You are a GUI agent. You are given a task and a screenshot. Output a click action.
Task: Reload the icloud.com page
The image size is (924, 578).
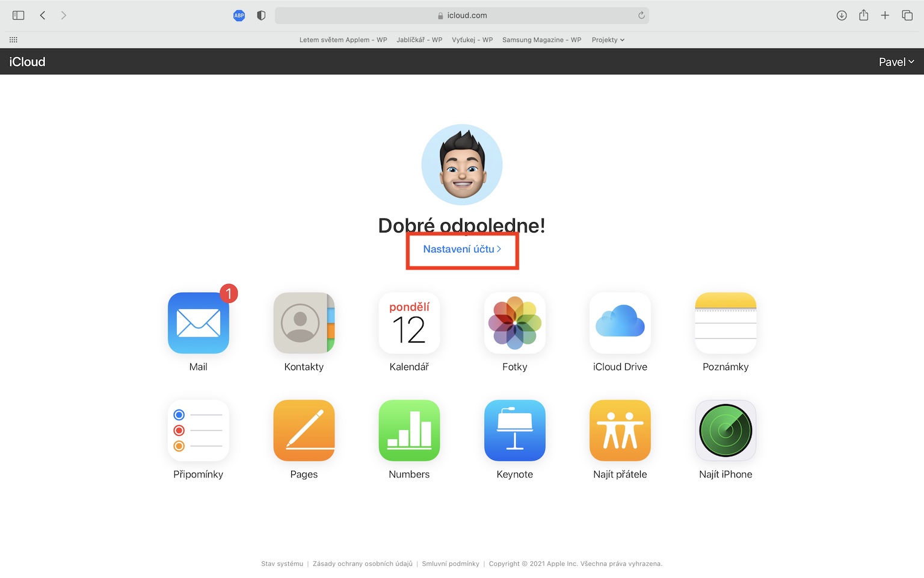coord(641,15)
